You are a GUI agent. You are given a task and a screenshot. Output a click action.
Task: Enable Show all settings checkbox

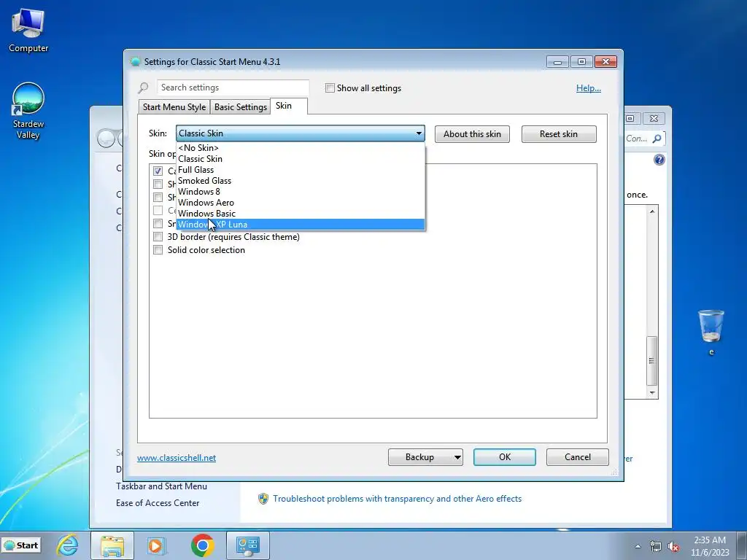click(x=330, y=87)
